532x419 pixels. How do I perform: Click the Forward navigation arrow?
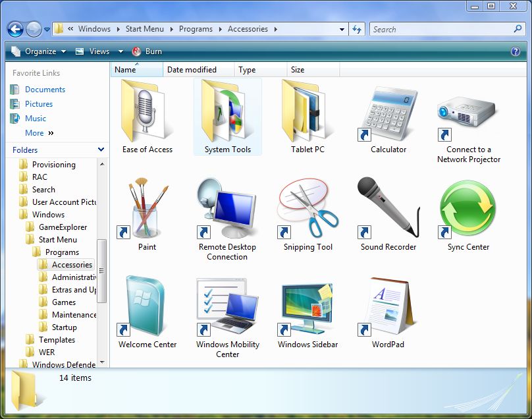pos(34,29)
